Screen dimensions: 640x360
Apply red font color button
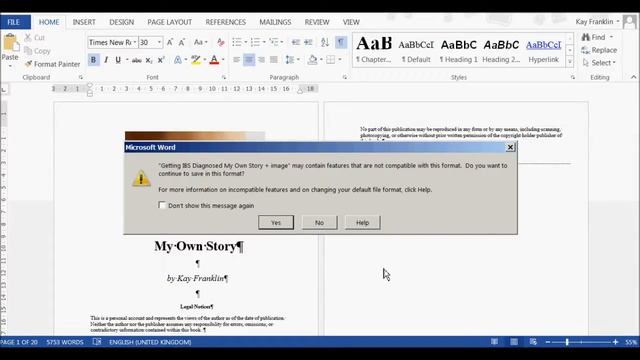point(214,60)
